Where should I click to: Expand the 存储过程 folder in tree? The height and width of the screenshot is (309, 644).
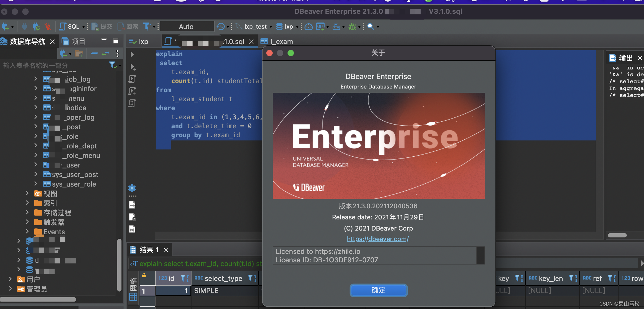[x=27, y=213]
